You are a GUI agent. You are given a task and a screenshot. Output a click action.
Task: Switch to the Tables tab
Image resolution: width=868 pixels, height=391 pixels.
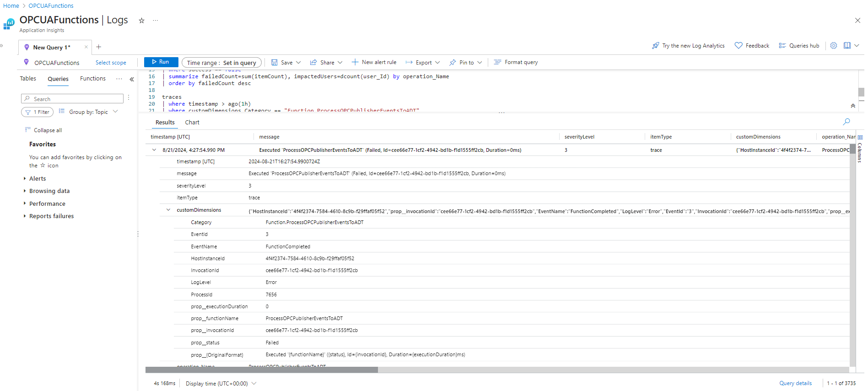(28, 79)
